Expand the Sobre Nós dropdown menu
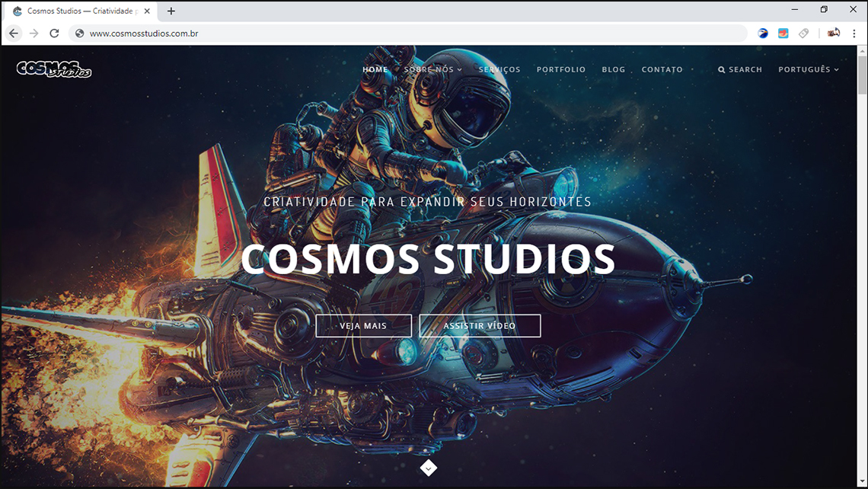This screenshot has height=489, width=868. [x=432, y=69]
